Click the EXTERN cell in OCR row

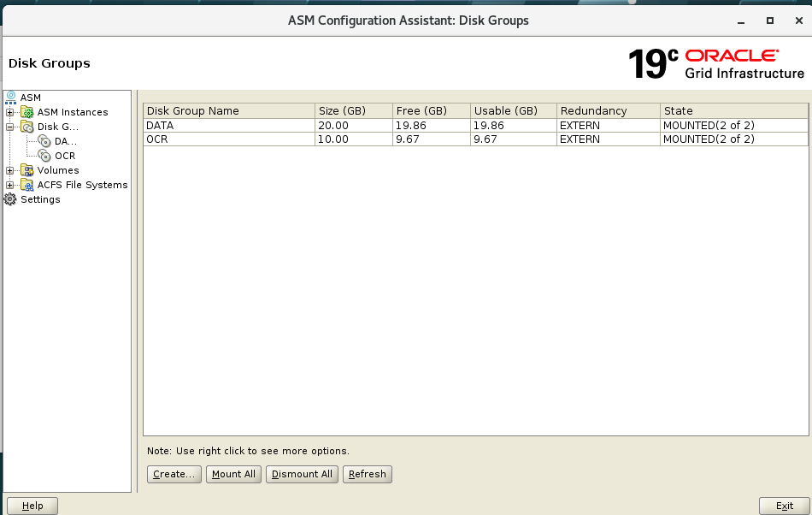(x=609, y=139)
